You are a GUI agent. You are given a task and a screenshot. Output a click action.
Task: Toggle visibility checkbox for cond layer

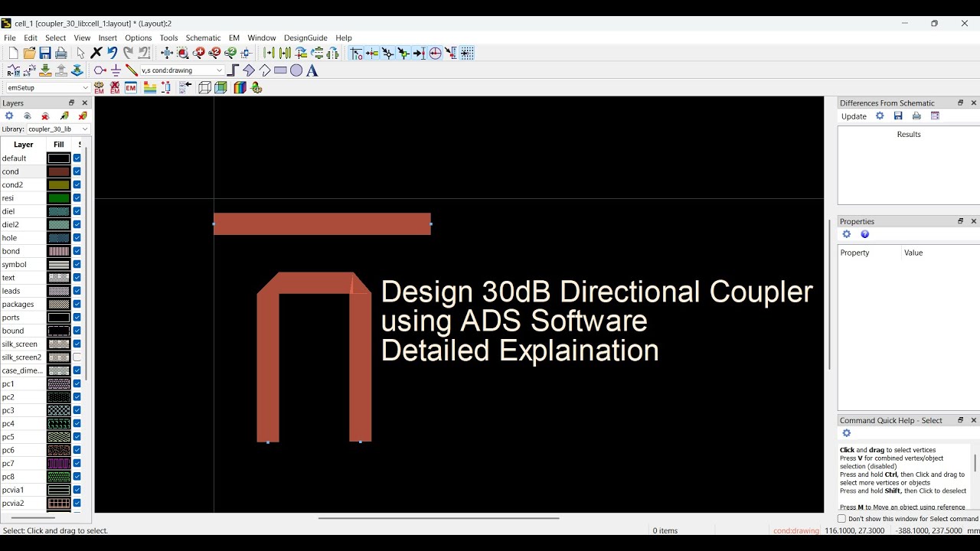(x=77, y=171)
